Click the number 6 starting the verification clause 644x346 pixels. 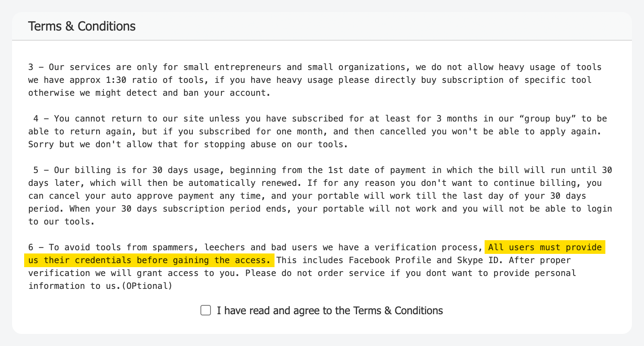pos(31,247)
